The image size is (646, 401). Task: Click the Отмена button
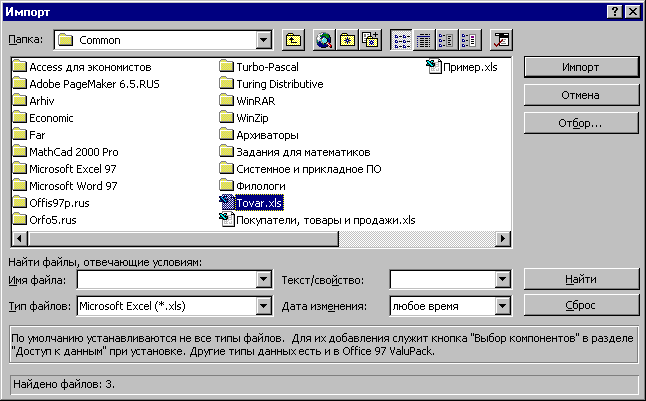[581, 95]
